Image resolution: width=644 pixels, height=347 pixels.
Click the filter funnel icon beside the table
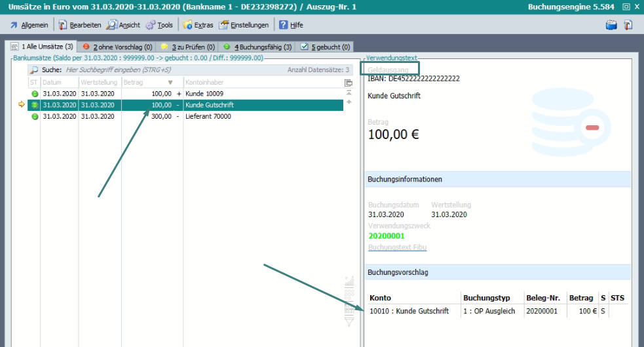349,322
